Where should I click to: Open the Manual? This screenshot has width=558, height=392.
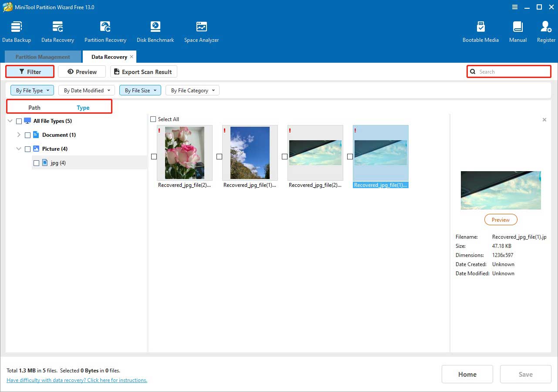pyautogui.click(x=517, y=30)
